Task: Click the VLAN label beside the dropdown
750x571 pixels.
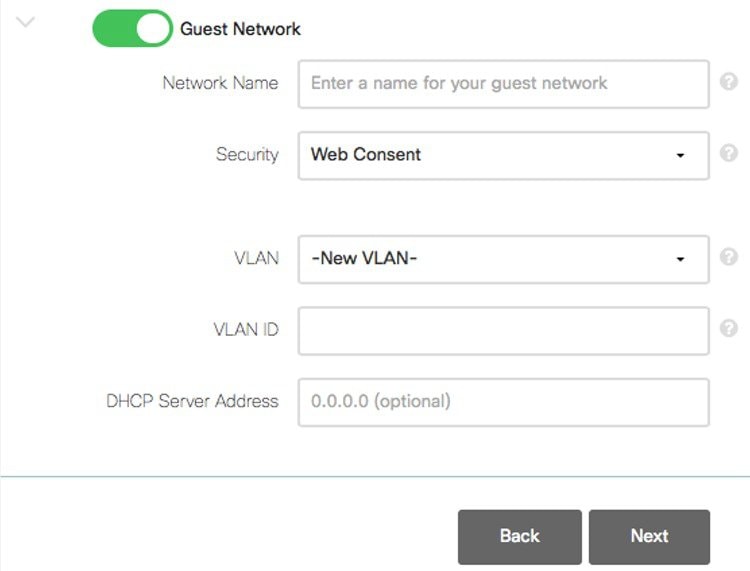Action: pyautogui.click(x=256, y=258)
